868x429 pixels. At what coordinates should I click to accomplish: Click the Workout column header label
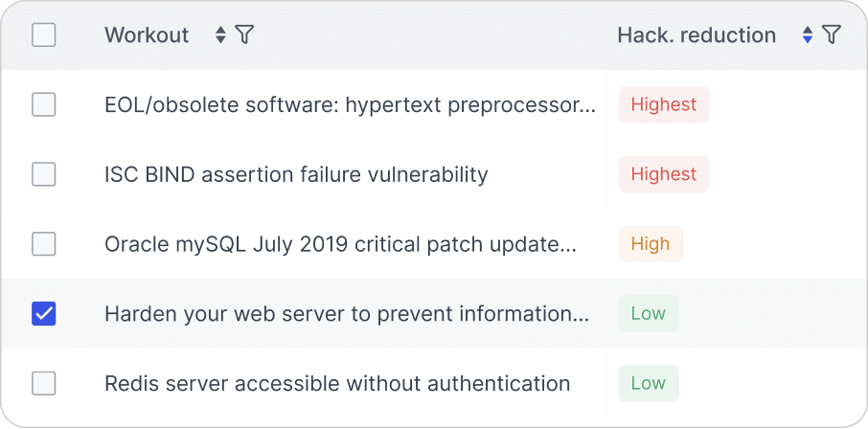[x=147, y=34]
